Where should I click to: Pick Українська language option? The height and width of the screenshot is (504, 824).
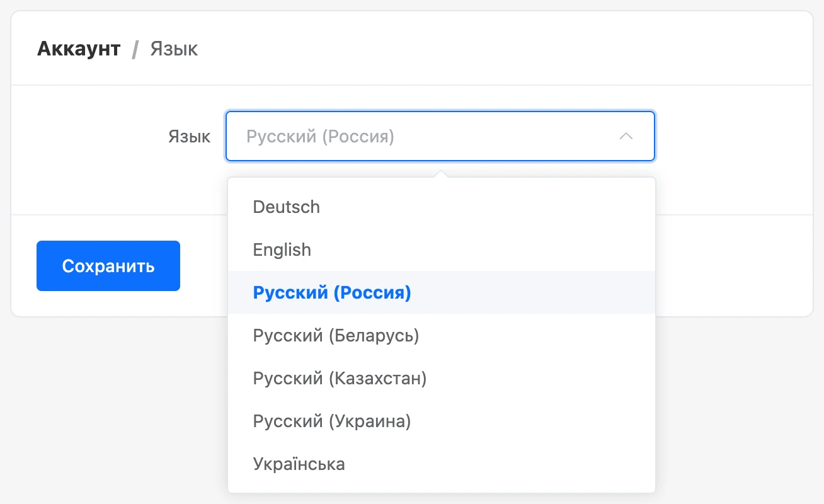tap(441, 464)
